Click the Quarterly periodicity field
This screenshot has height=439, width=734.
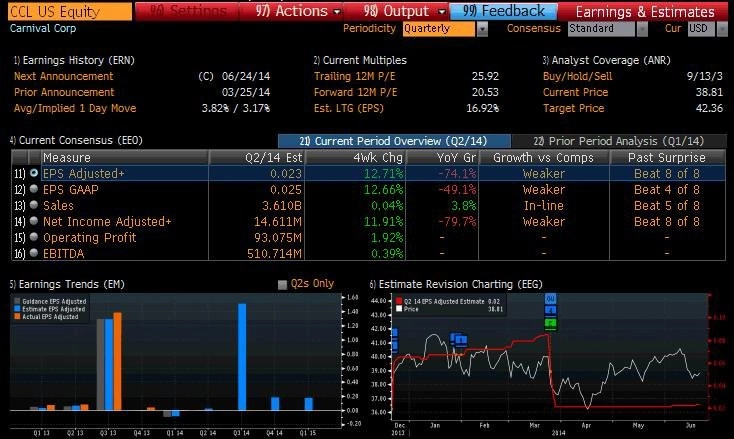click(x=439, y=29)
